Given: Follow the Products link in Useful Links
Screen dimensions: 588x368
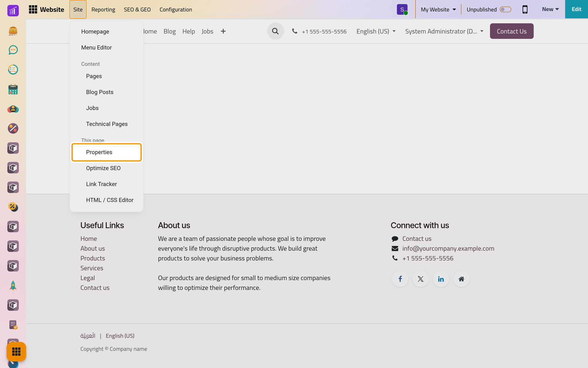Looking at the screenshot, I should pos(92,258).
